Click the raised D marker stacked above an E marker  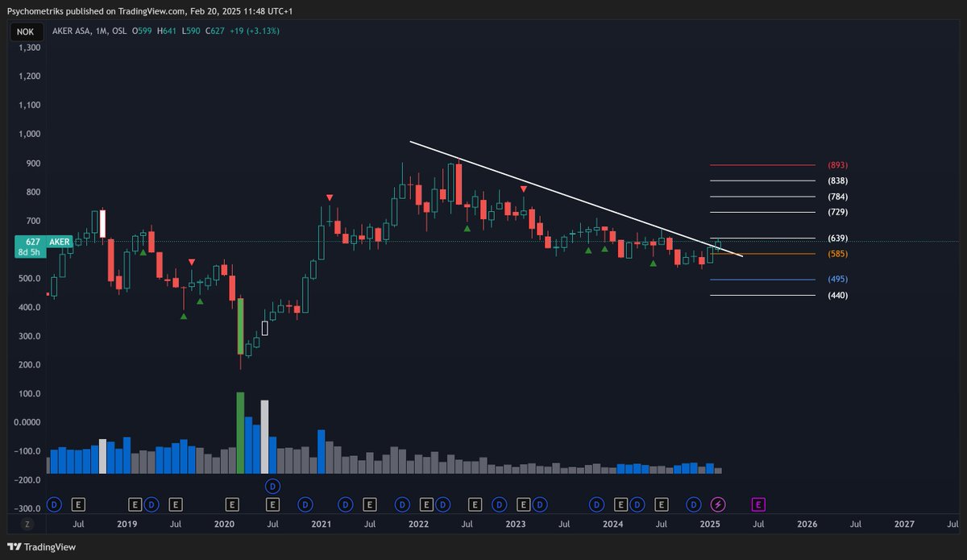272,486
